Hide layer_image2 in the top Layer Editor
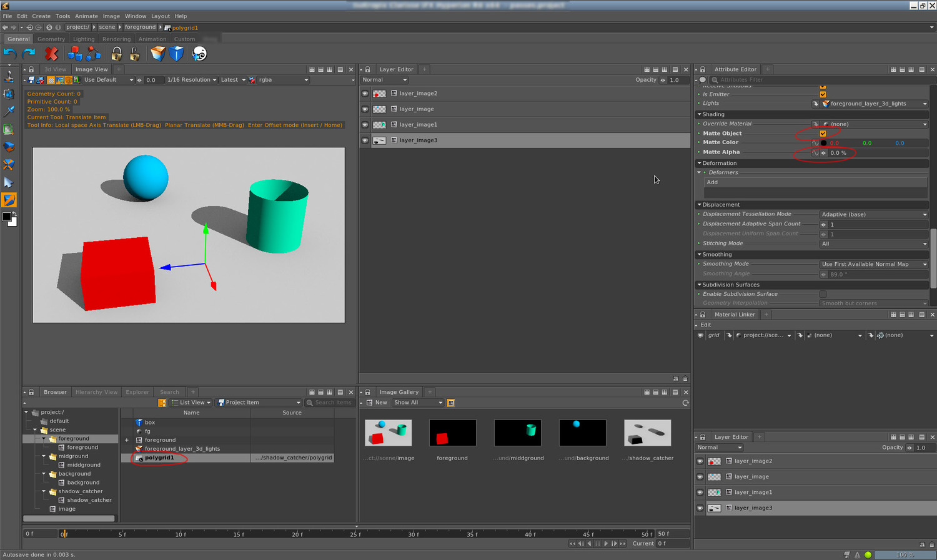 point(365,94)
